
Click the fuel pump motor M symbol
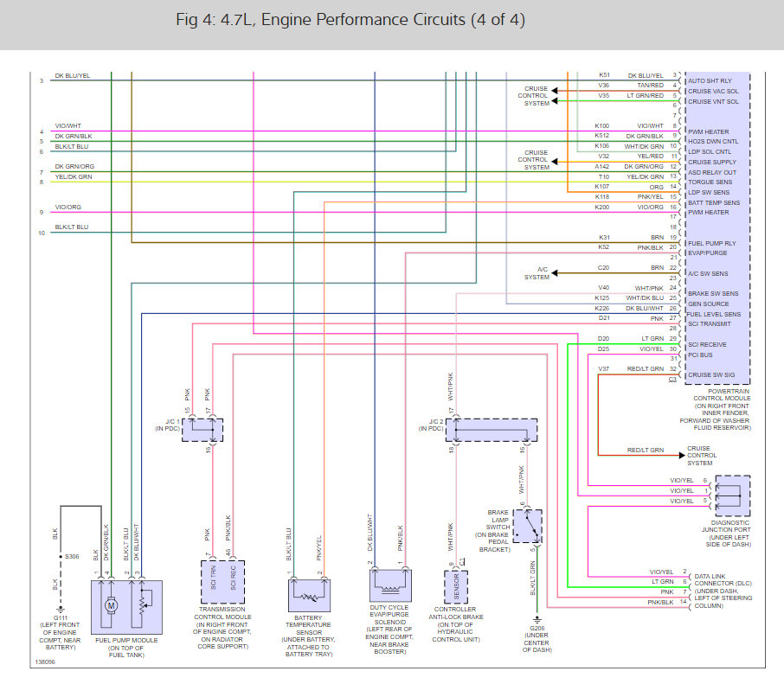(x=111, y=605)
